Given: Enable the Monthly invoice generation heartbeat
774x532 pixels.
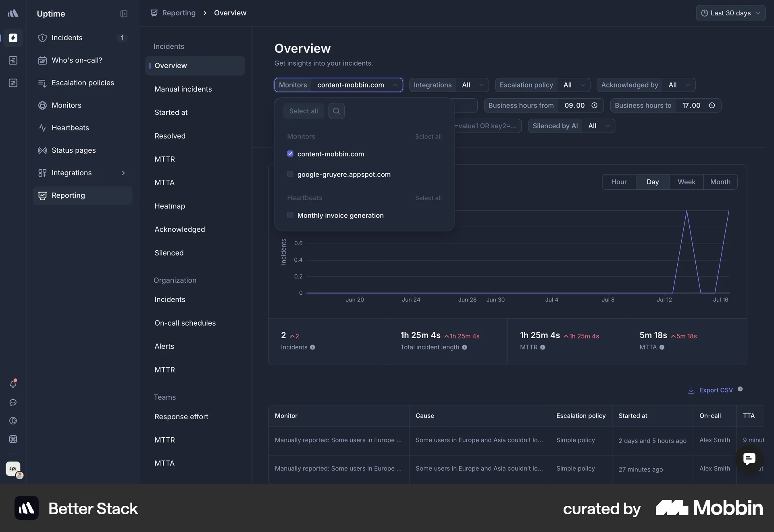Looking at the screenshot, I should pyautogui.click(x=290, y=215).
